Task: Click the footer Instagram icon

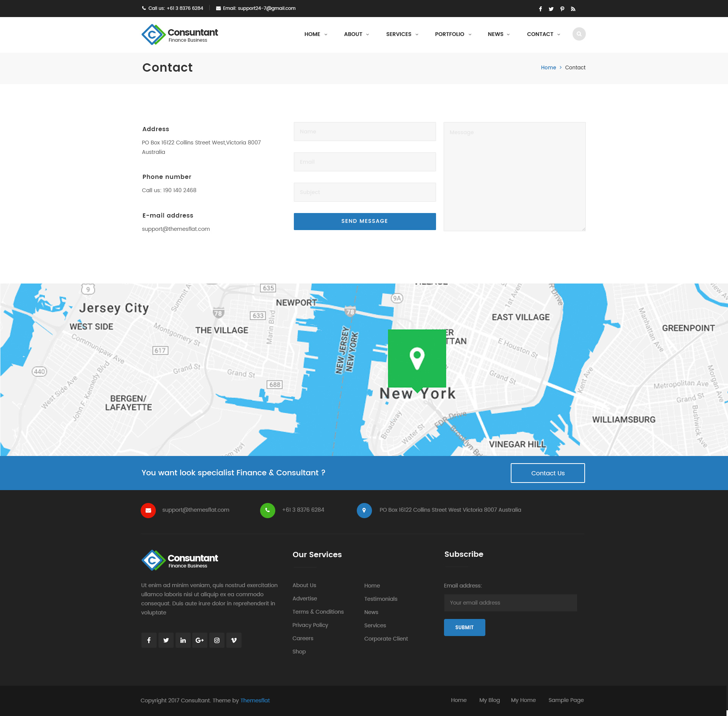Action: (x=217, y=640)
